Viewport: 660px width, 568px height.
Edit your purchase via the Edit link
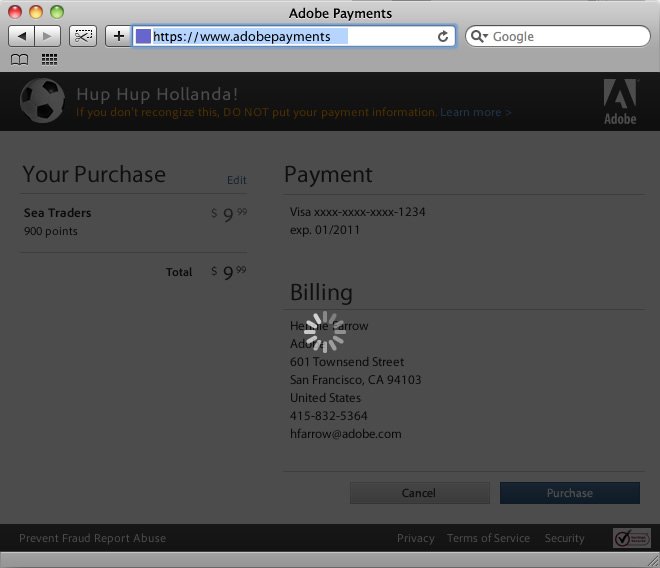coord(237,180)
